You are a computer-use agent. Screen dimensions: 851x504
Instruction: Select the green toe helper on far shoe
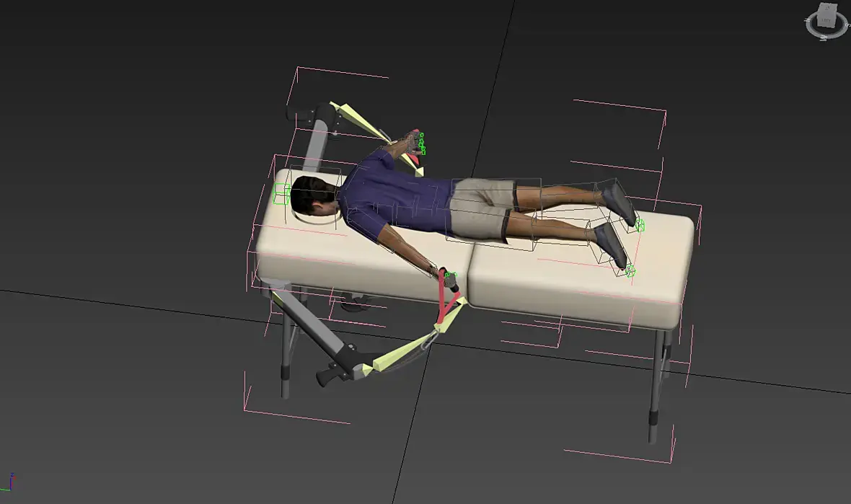pos(640,225)
